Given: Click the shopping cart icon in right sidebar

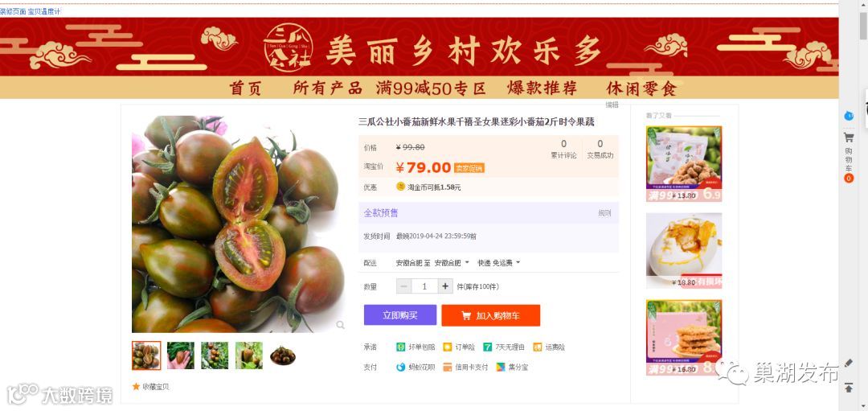Looking at the screenshot, I should [848, 137].
